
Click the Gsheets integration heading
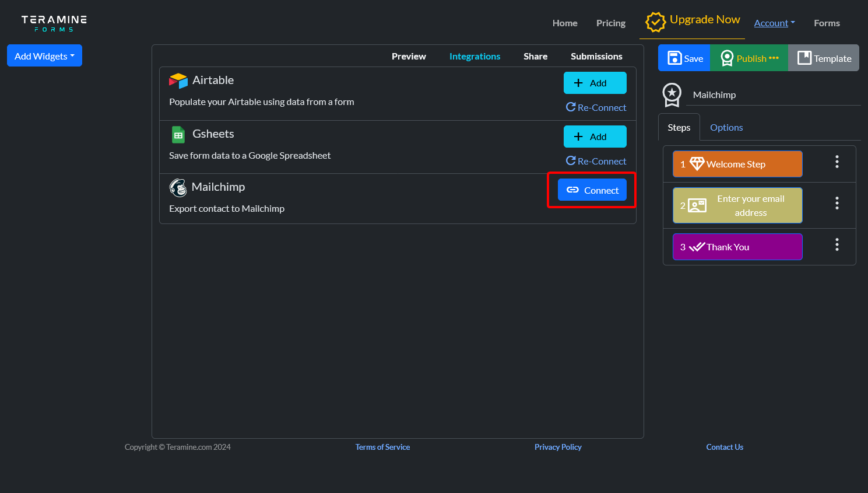(213, 134)
